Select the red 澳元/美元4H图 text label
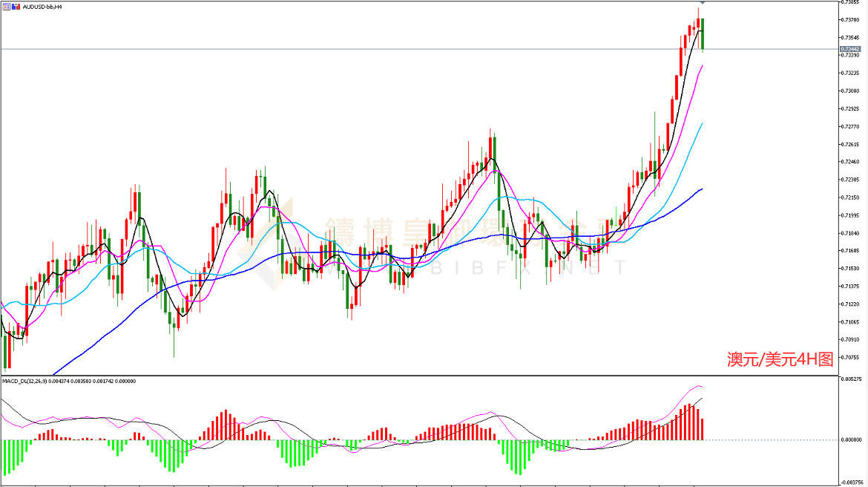The width and height of the screenshot is (868, 487). pos(780,359)
